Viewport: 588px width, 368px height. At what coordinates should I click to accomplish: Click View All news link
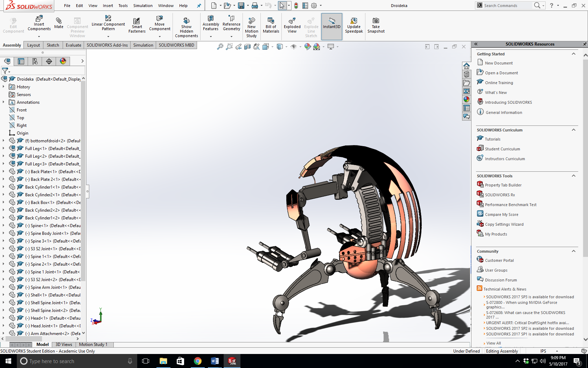click(493, 343)
